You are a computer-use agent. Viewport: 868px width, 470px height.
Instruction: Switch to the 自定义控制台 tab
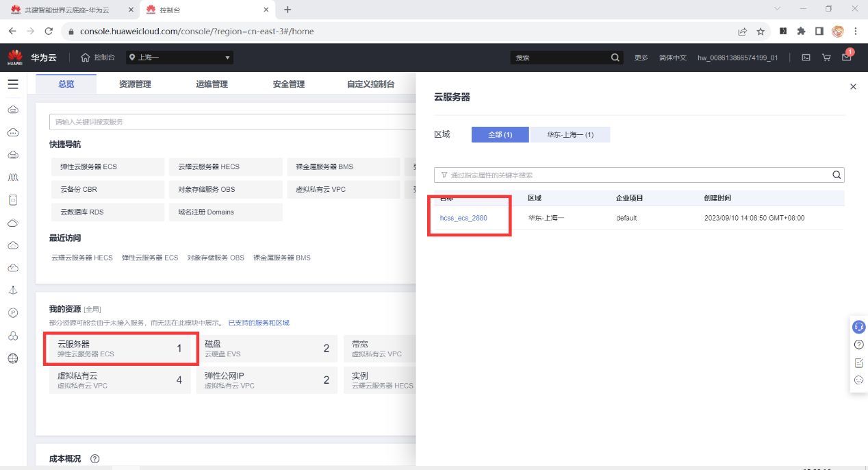point(370,84)
